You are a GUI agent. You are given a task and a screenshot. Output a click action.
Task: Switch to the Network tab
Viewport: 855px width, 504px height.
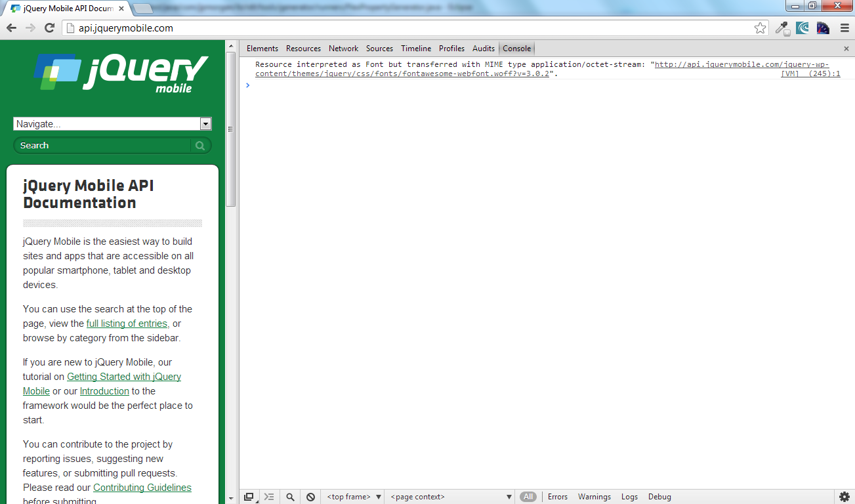pos(343,49)
